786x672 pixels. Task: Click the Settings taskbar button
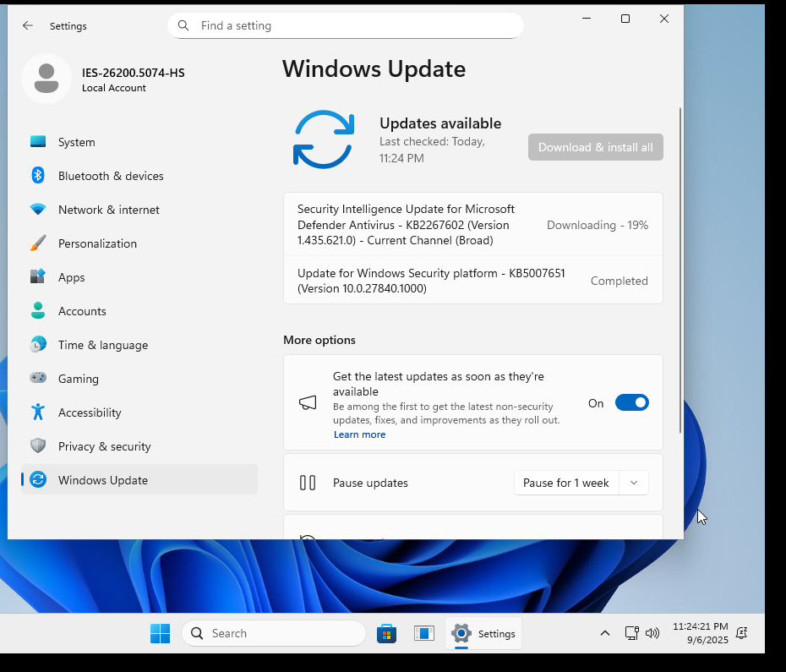click(483, 633)
